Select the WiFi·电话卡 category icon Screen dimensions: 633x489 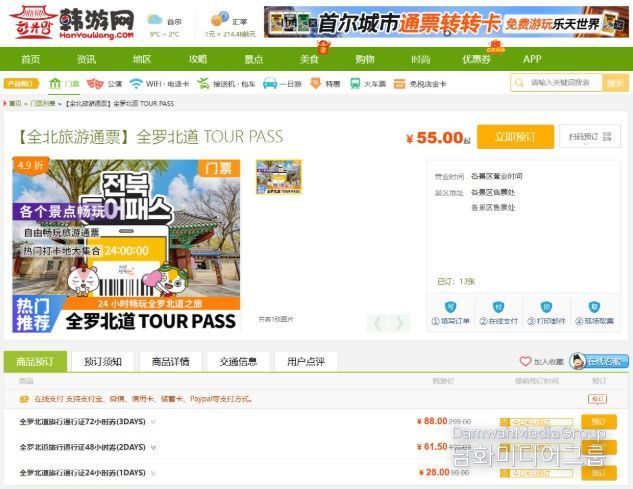[x=136, y=84]
